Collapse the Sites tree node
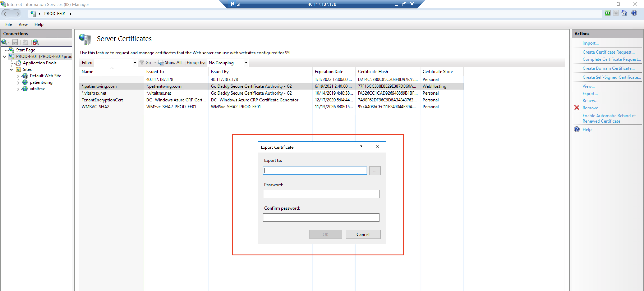Screen dimensions: 644x291 point(11,70)
